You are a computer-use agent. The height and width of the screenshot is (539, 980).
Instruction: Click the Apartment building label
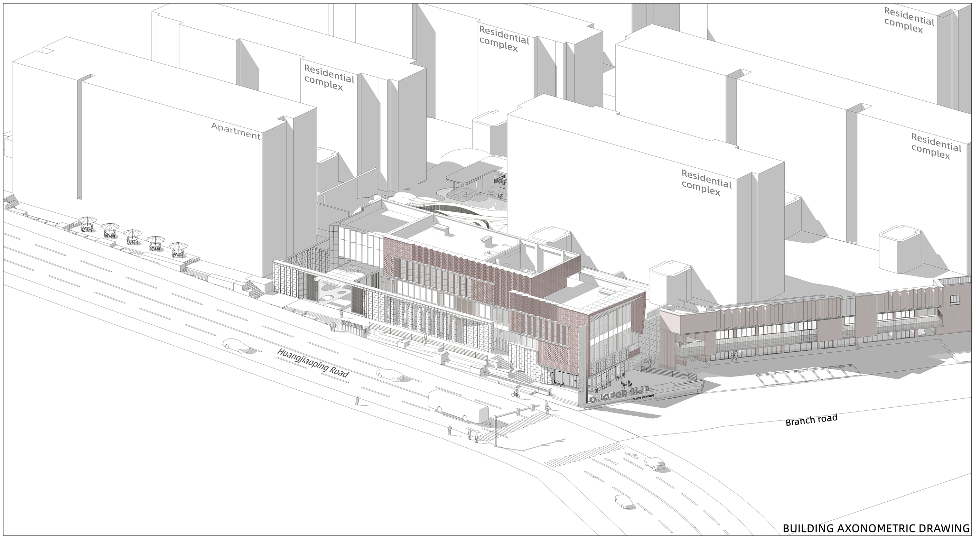(236, 131)
